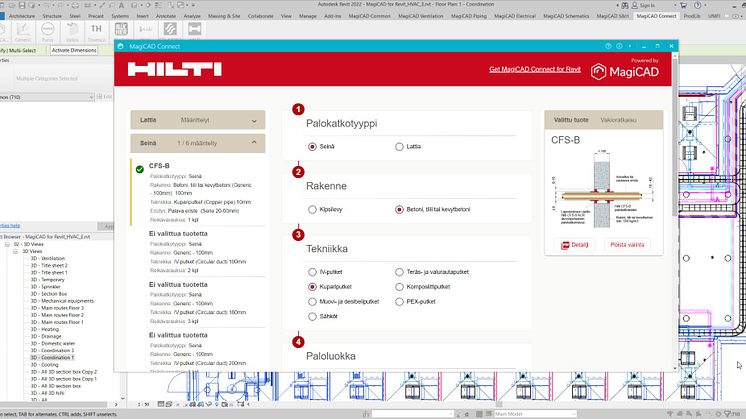
Task: Click the MagiCAD Connect window app icon
Action: [x=120, y=46]
